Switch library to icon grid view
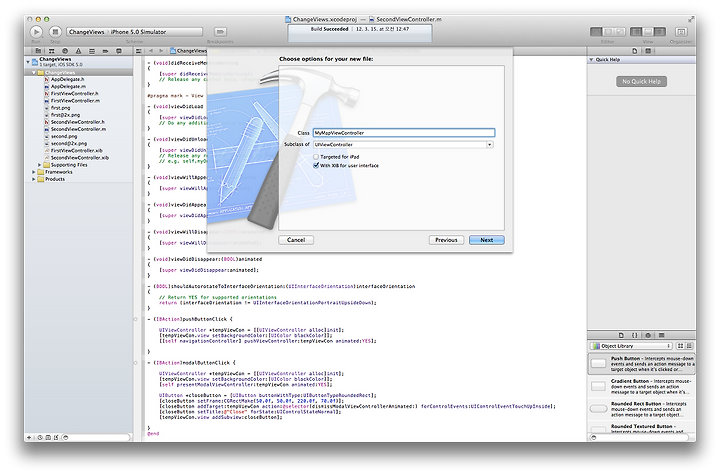The height and width of the screenshot is (475, 720). (681, 346)
